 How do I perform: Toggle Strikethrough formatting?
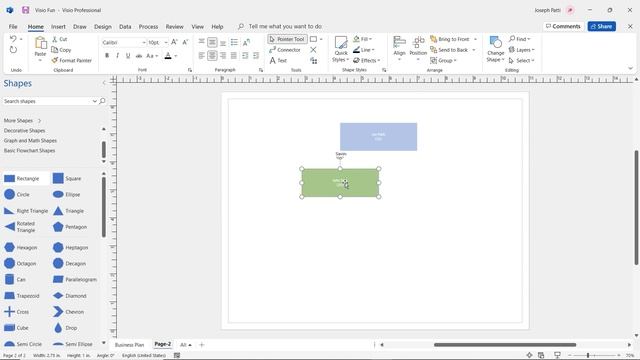tap(139, 56)
